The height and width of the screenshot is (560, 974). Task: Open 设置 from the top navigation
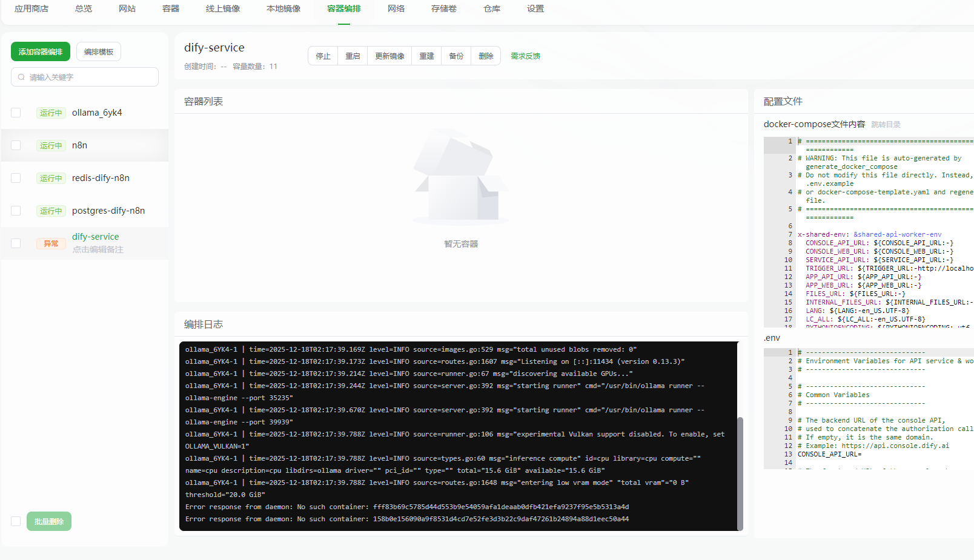[535, 9]
